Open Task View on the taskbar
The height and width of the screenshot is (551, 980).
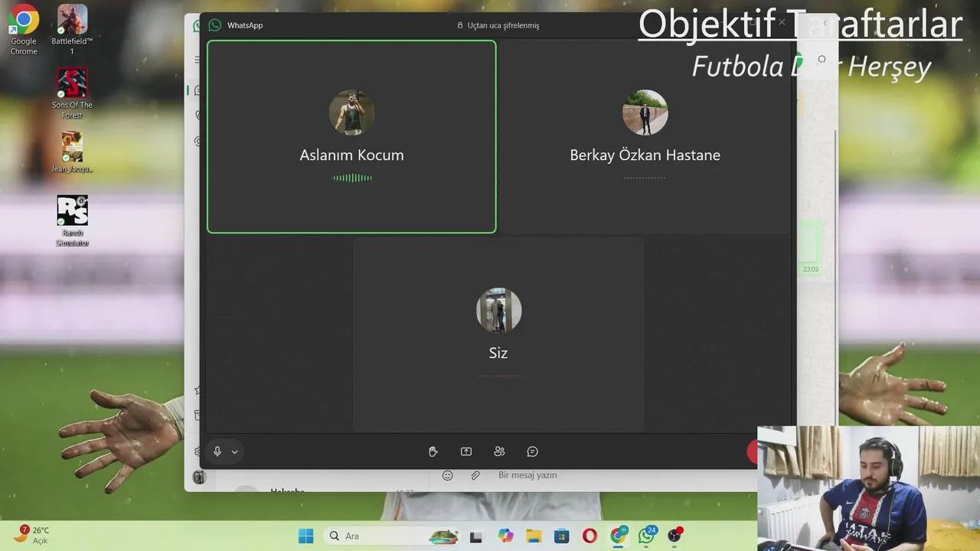[476, 536]
